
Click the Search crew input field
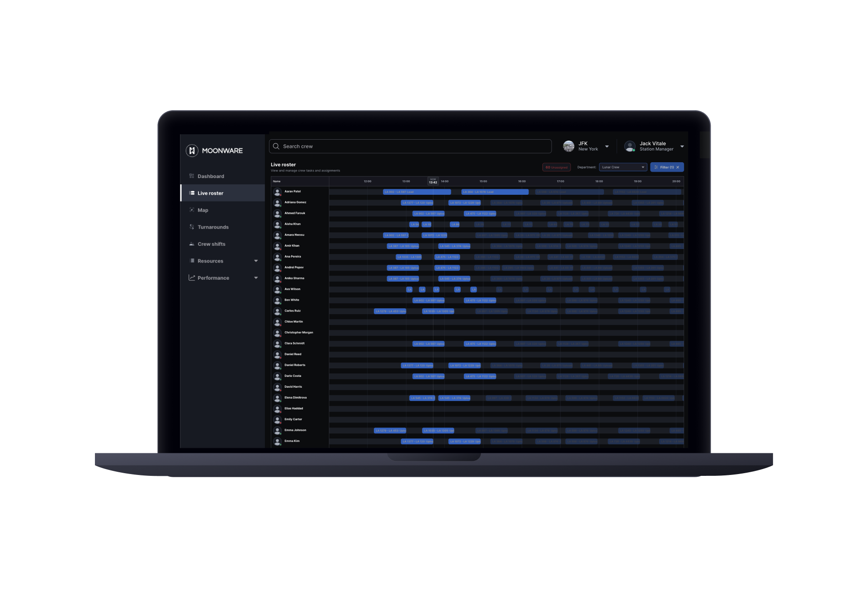pos(411,146)
